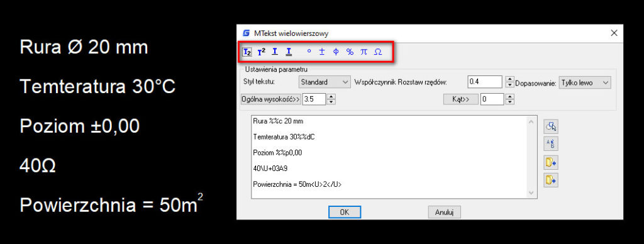Confirm the dialog with OK
This screenshot has width=644, height=244.
[x=345, y=212]
